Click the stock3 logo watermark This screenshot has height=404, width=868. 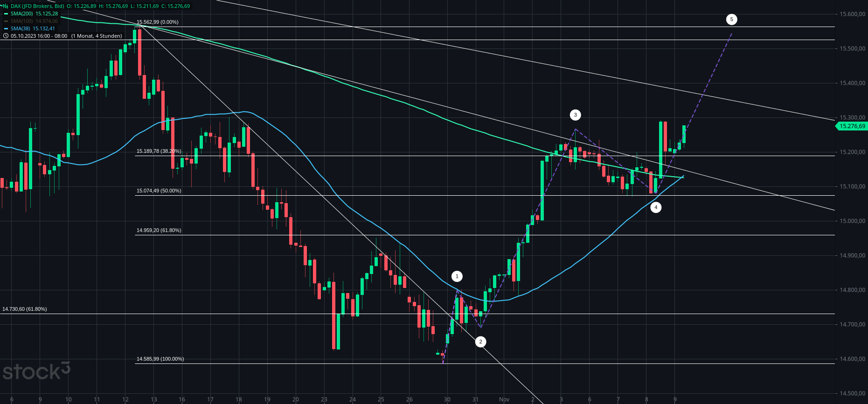pos(36,371)
